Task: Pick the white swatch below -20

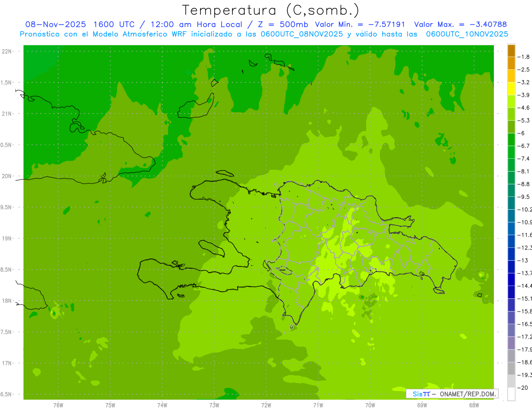Action: point(511,394)
